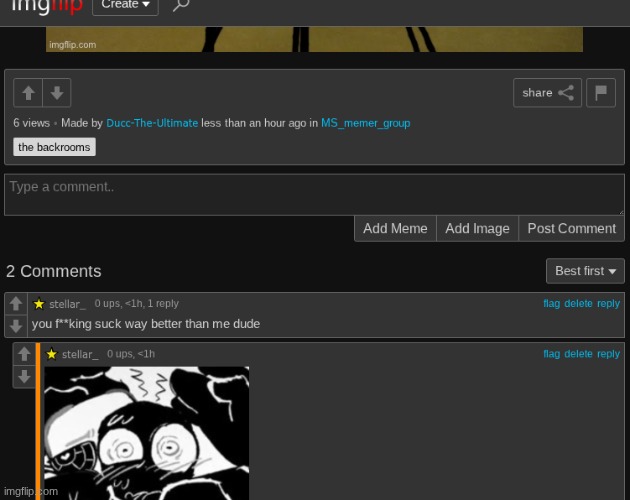630x500 pixels.
Task: Click the yellow star beside first stellar_
Action: pos(39,304)
